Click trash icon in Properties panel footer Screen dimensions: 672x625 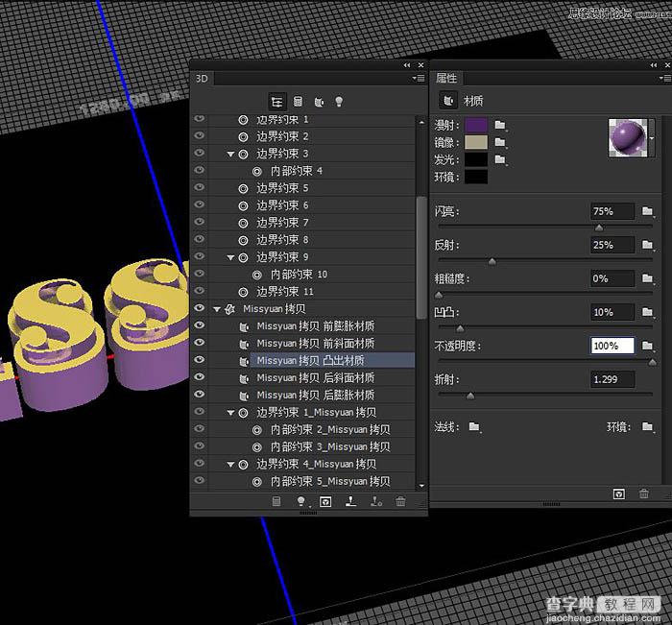644,493
